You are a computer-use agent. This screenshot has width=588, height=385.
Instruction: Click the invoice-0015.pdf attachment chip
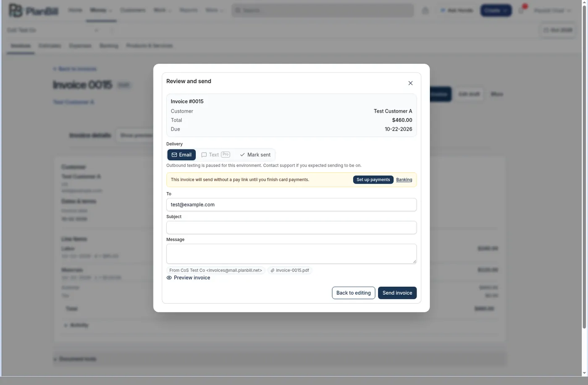coord(290,270)
